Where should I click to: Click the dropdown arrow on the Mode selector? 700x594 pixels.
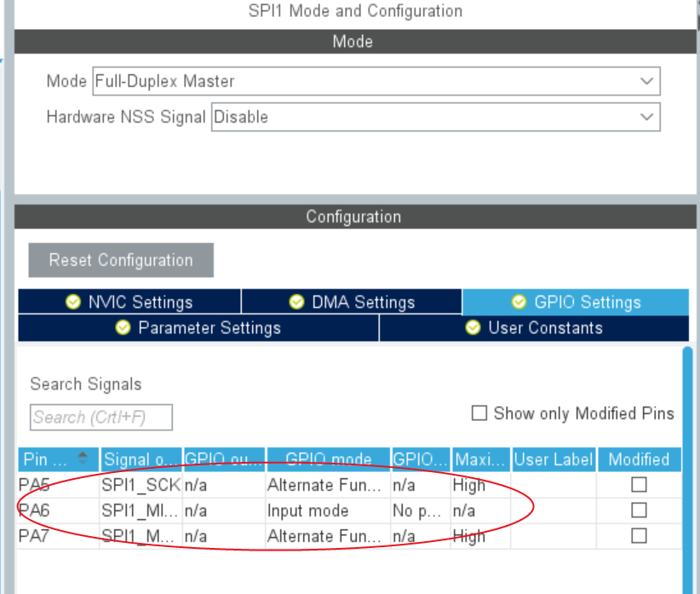click(649, 81)
